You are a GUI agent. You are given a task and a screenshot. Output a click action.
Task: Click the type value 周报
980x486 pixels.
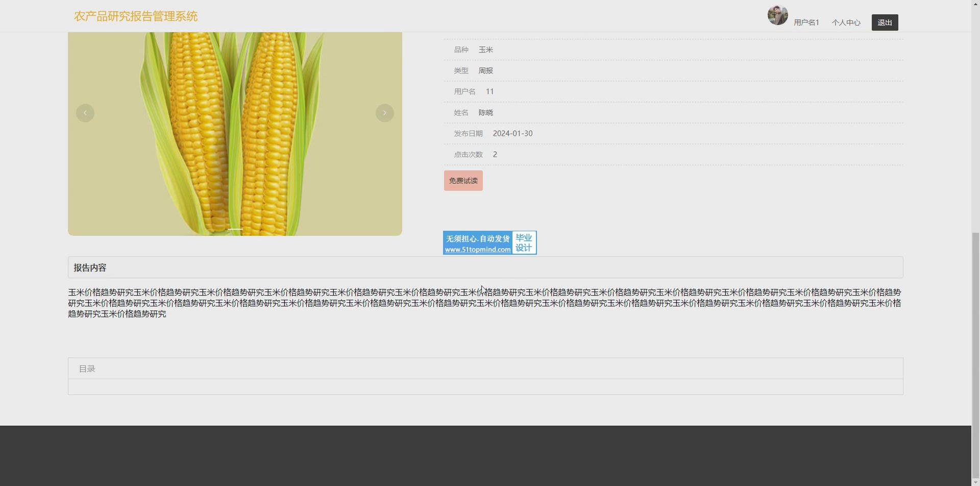tap(486, 70)
